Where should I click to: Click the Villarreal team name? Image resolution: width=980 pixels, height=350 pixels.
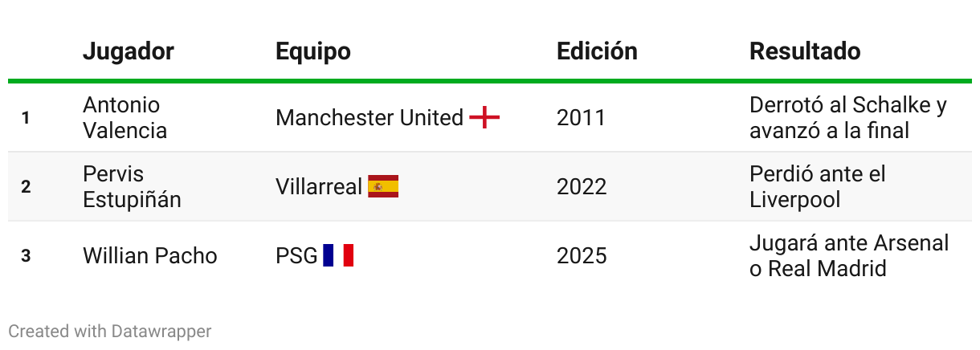(319, 187)
